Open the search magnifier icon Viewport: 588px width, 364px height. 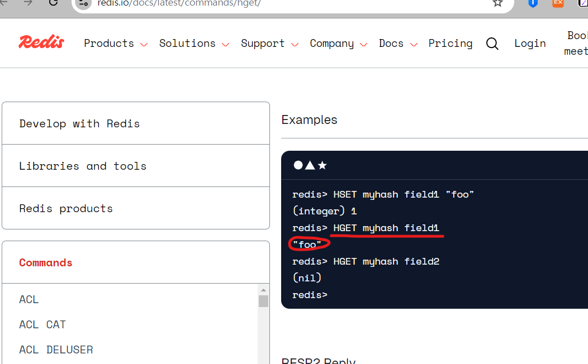coord(492,44)
